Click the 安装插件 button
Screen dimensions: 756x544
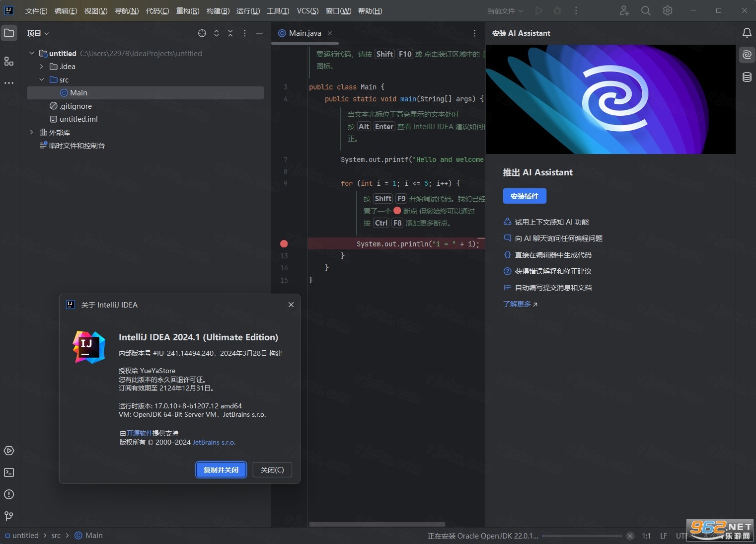pyautogui.click(x=525, y=196)
